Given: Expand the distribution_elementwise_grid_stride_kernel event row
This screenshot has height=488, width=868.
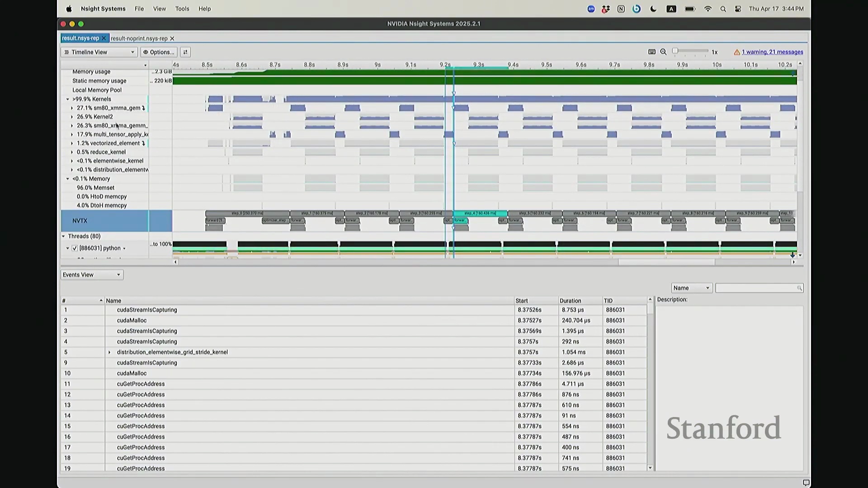Looking at the screenshot, I should tap(109, 352).
